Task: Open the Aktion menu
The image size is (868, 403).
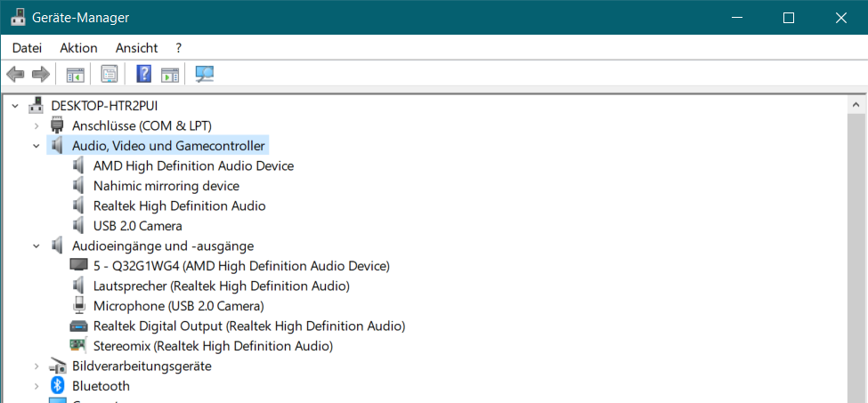Action: [x=78, y=48]
